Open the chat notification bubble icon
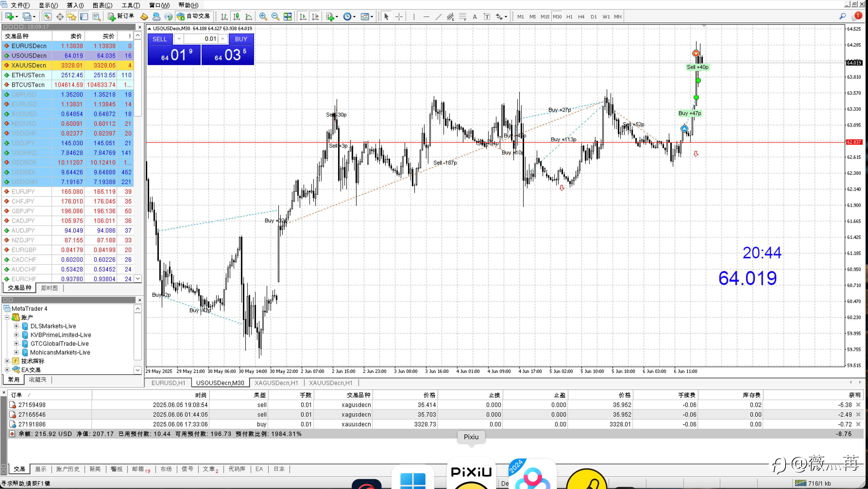This screenshot has width=868, height=489. click(856, 16)
